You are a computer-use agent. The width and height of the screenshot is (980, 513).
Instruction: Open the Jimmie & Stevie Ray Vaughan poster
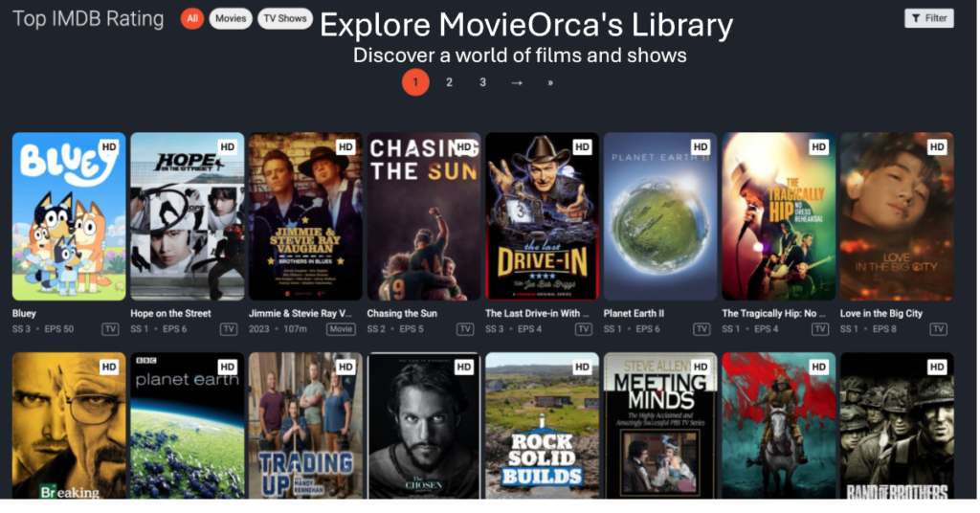pyautogui.click(x=305, y=216)
